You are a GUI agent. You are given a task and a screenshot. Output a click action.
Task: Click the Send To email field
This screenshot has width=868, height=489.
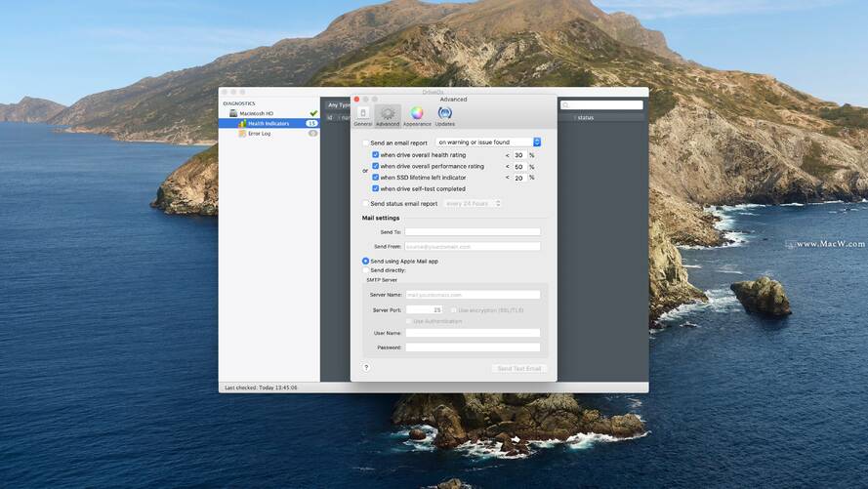click(473, 232)
